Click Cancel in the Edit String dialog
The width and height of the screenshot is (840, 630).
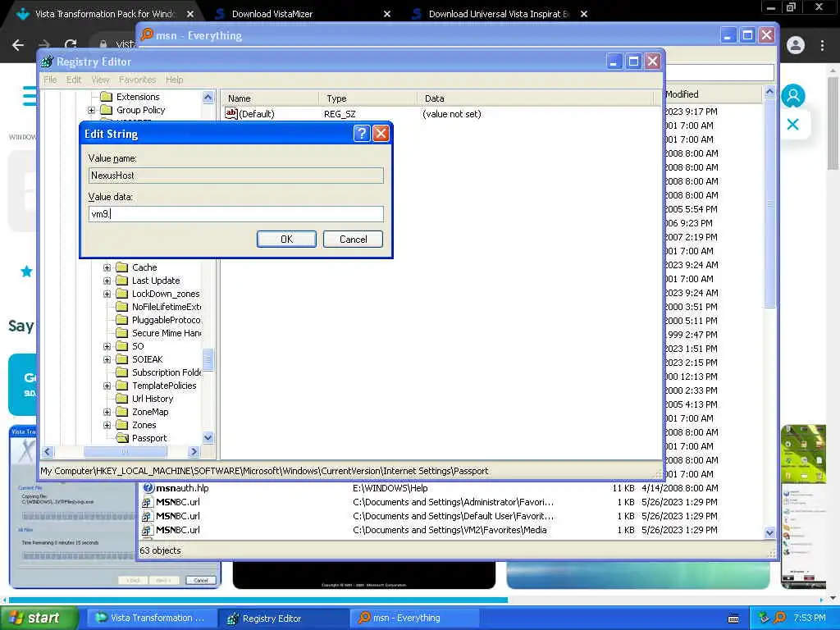(353, 239)
